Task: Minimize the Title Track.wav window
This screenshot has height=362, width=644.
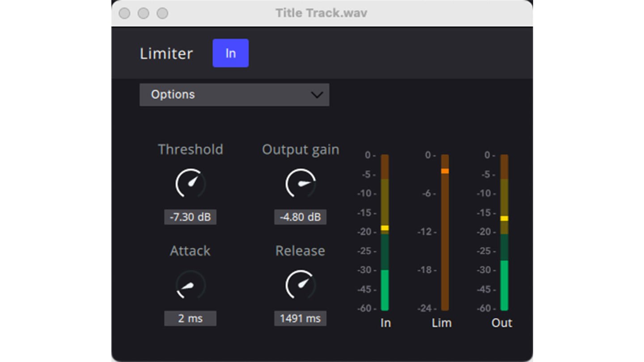Action: point(143,13)
